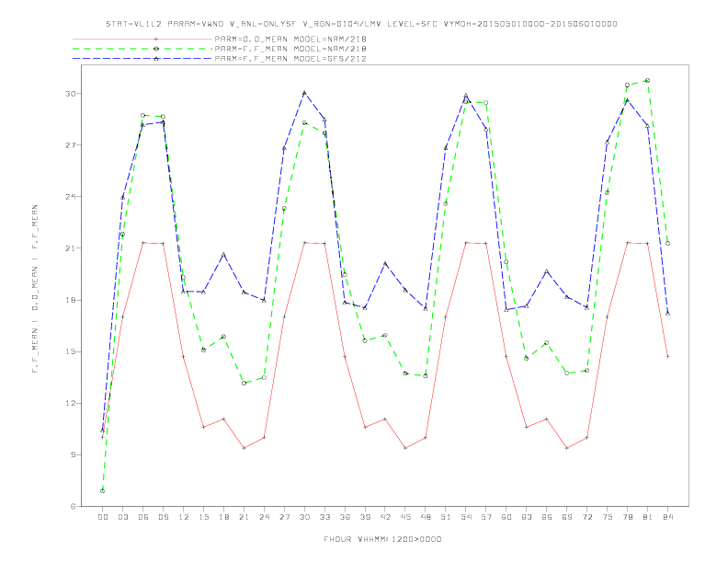Image resolution: width=728 pixels, height=563 pixels.
Task: Click x-axis forecast hour label 54
Action: click(466, 517)
